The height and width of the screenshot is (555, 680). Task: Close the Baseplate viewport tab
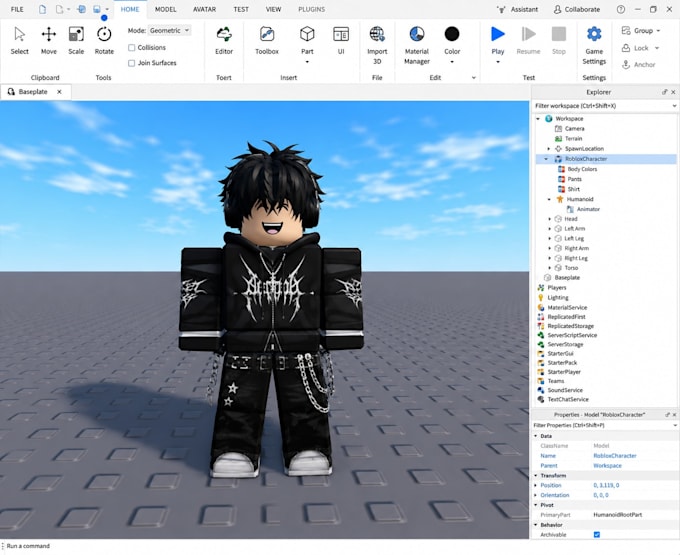(x=59, y=91)
